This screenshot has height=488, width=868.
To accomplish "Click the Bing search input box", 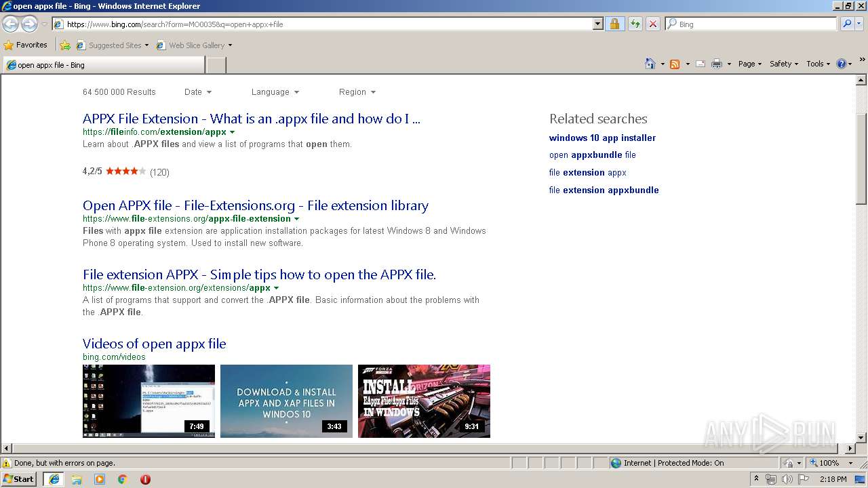I will (751, 24).
